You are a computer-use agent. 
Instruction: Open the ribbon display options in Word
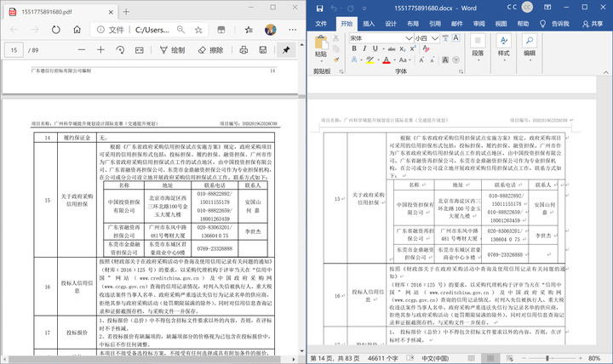(x=547, y=8)
